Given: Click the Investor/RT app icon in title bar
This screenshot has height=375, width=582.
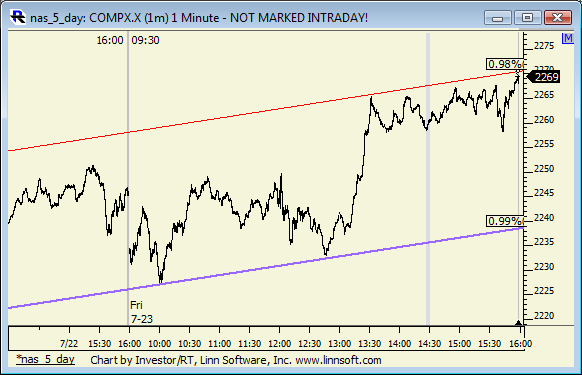Looking at the screenshot, I should pyautogui.click(x=18, y=17).
